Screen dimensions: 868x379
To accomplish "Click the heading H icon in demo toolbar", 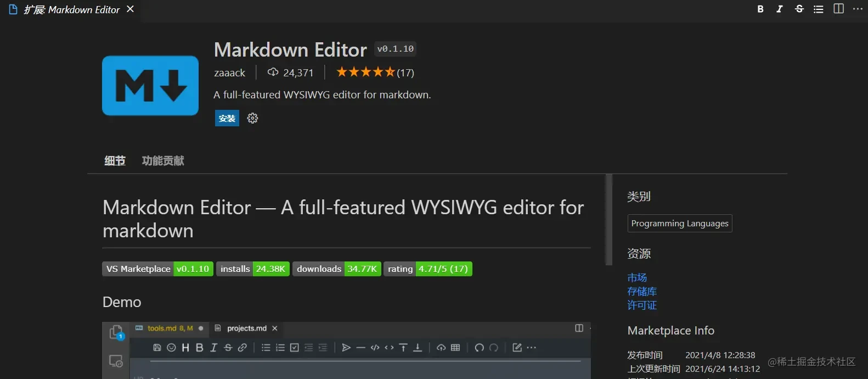I will point(185,348).
